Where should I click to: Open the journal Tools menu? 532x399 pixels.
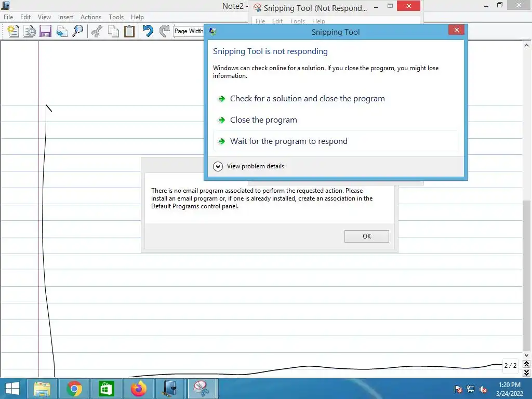point(116,17)
